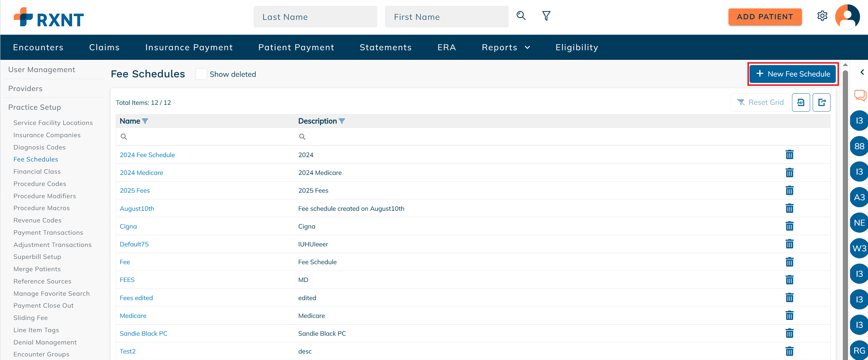
Task: Click the patient search magnifier icon
Action: tap(521, 16)
